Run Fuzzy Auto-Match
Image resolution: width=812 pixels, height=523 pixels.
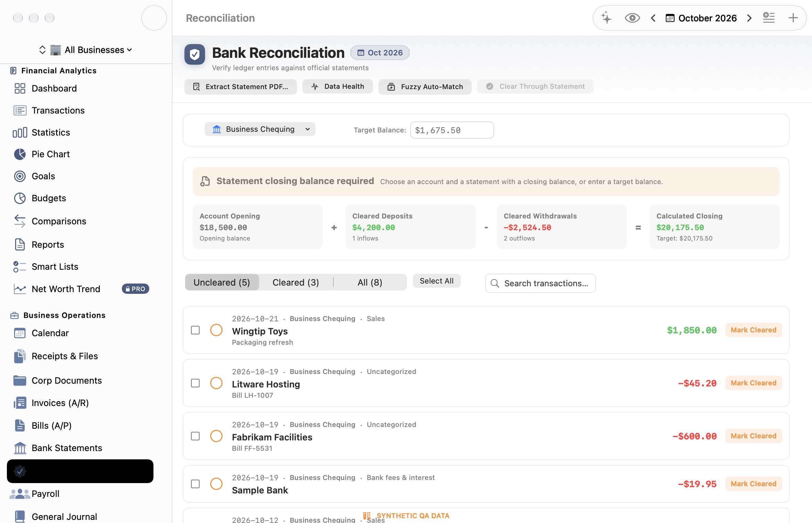tap(425, 87)
